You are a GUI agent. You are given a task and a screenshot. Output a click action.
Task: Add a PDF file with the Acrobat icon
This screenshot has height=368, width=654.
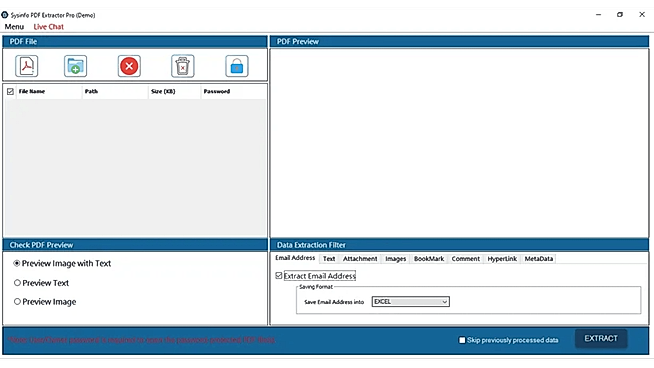27,66
